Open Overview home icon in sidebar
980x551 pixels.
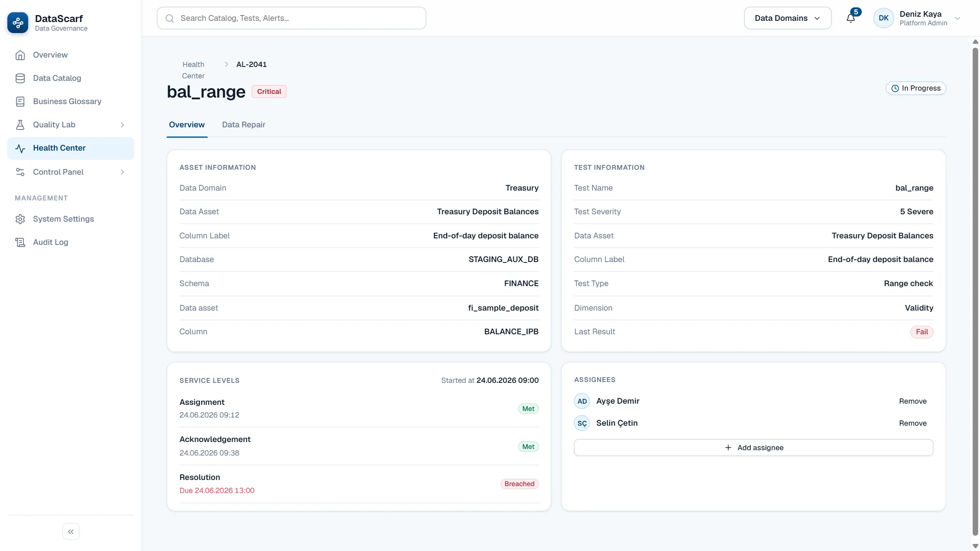(x=20, y=55)
